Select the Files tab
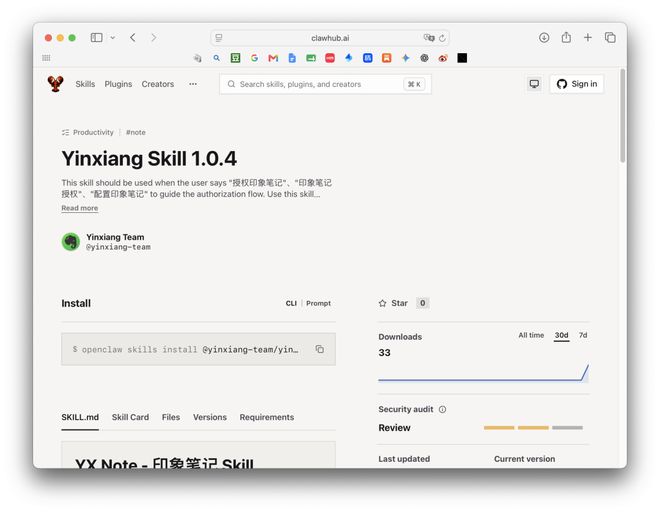This screenshot has width=660, height=512. pos(171,417)
